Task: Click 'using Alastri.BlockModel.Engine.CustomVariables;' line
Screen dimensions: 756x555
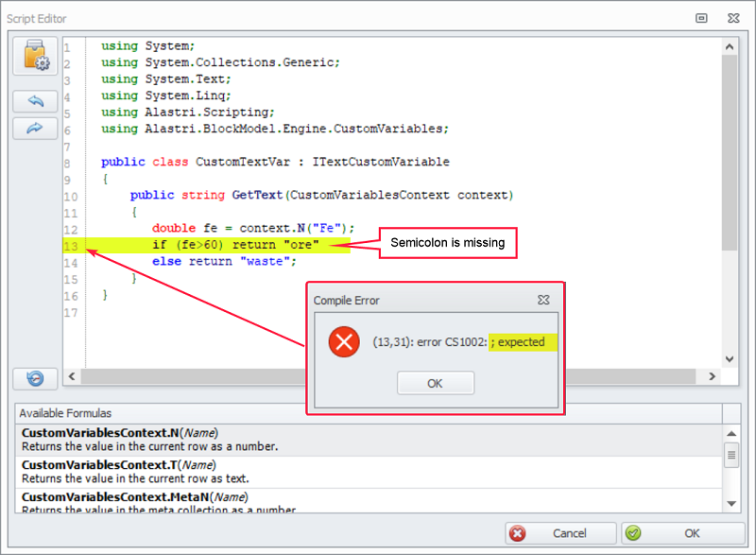Action: pos(275,129)
